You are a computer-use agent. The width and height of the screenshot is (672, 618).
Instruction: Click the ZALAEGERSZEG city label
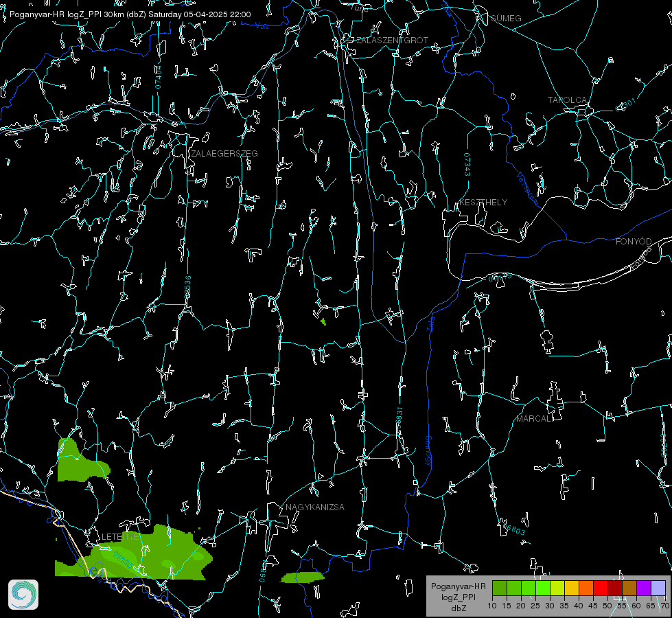tap(224, 153)
